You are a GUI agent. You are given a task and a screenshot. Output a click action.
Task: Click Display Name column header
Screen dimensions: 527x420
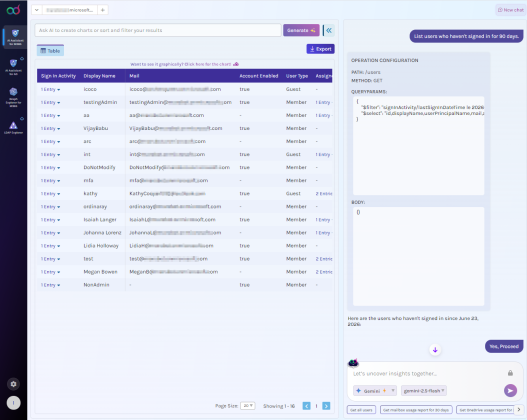coord(99,76)
